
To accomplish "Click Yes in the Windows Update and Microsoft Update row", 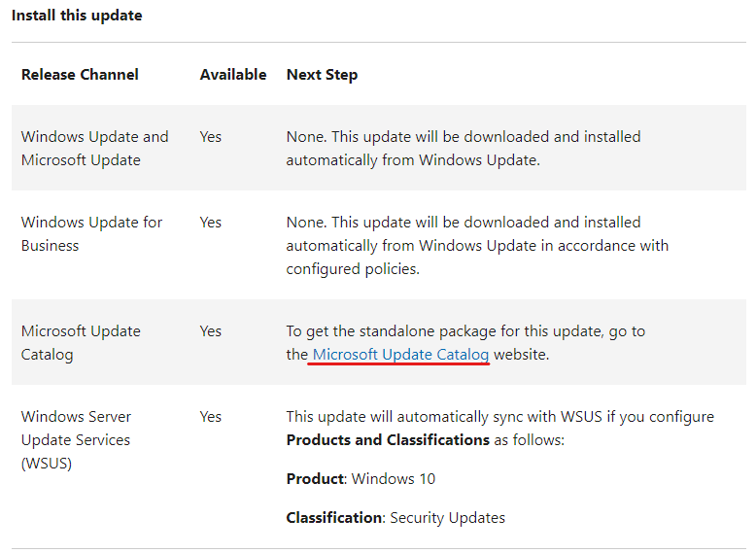I will click(x=211, y=137).
